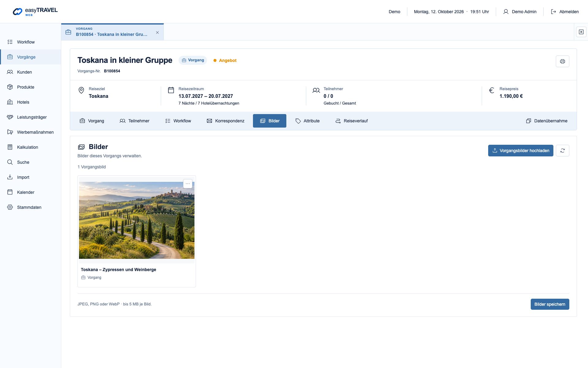
Task: Click the '1 Vorgangsbild' count text
Action: click(x=92, y=167)
